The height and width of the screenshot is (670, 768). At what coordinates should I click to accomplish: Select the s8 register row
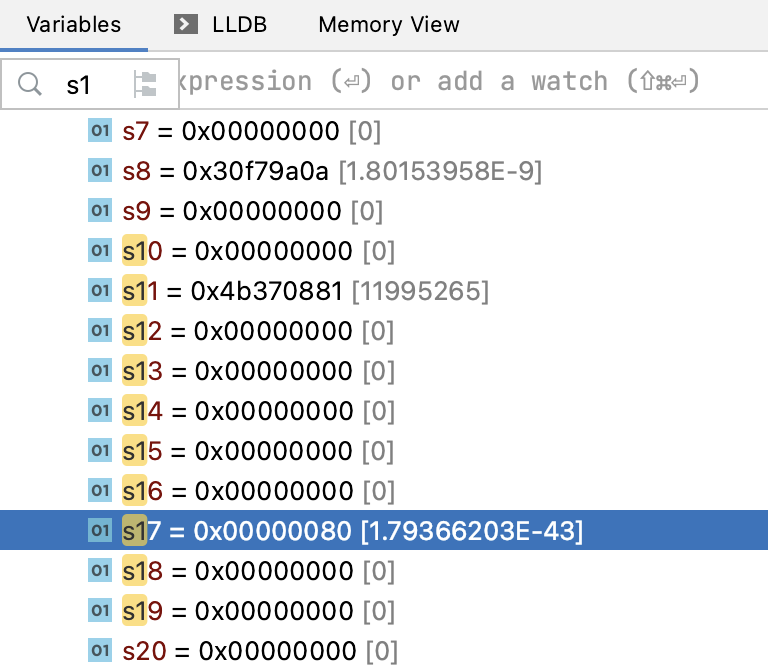pyautogui.click(x=331, y=171)
